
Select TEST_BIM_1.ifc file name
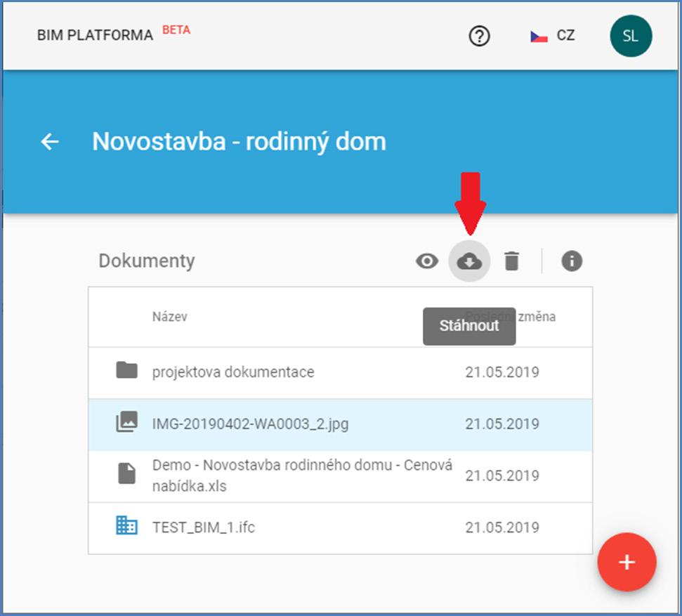coord(204,527)
